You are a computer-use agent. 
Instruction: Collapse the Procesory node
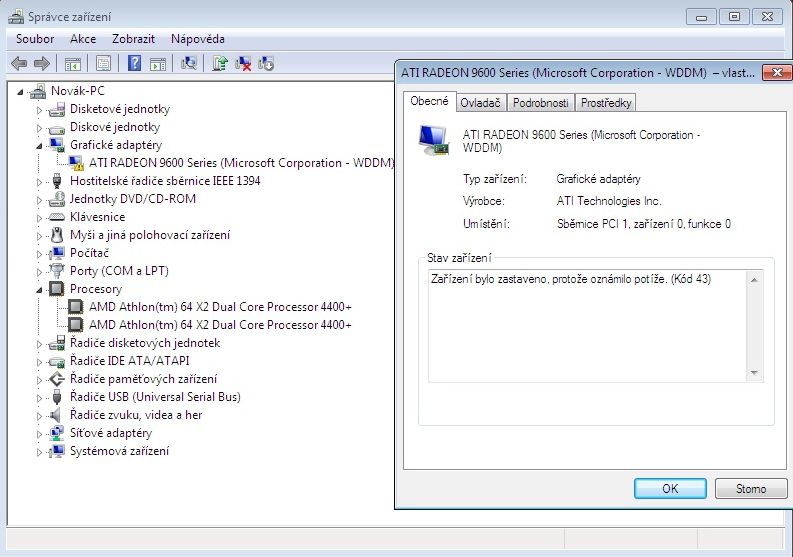click(x=39, y=290)
